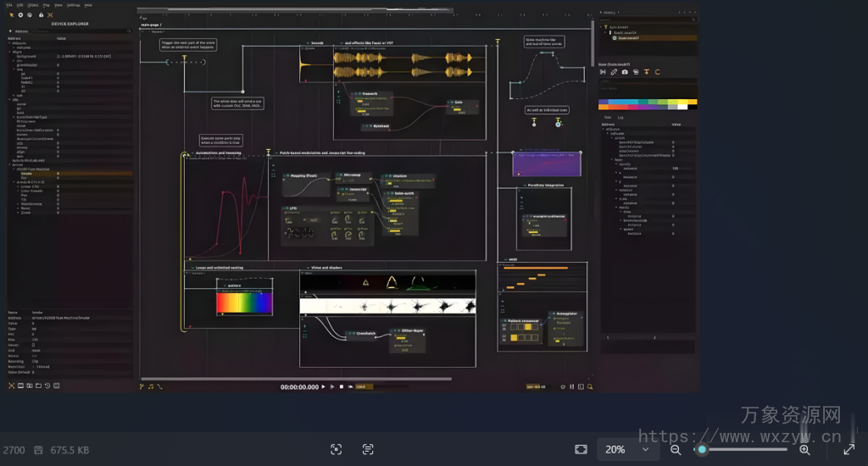Image resolution: width=868 pixels, height=466 pixels.
Task: Add a device with plus icon
Action: [10, 31]
